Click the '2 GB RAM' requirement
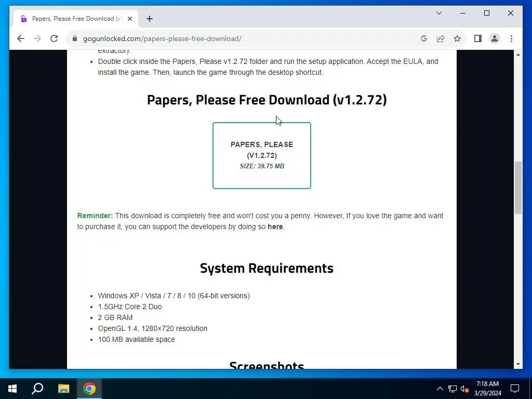Image resolution: width=532 pixels, height=399 pixels. [x=115, y=317]
